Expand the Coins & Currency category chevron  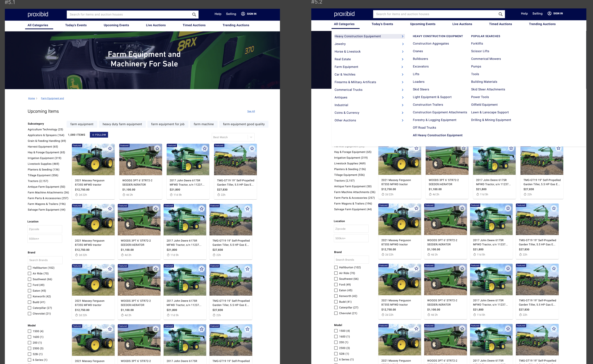point(403,113)
